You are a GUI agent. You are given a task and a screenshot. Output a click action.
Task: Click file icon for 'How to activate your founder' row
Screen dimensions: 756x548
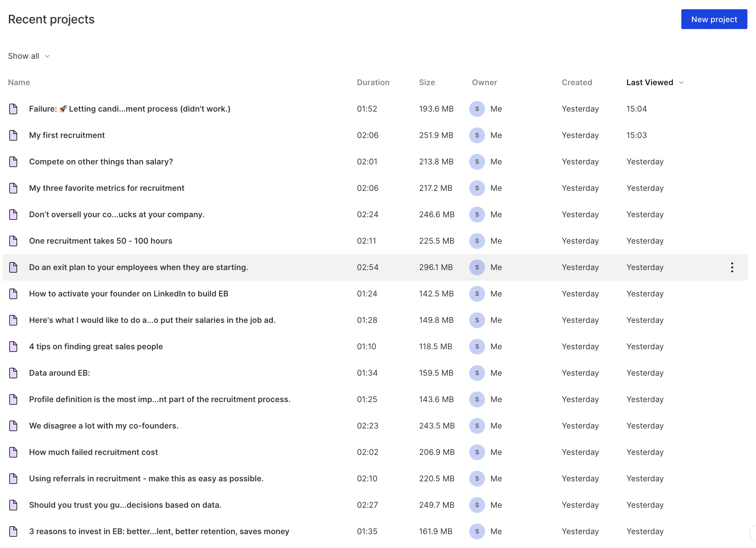pos(13,294)
